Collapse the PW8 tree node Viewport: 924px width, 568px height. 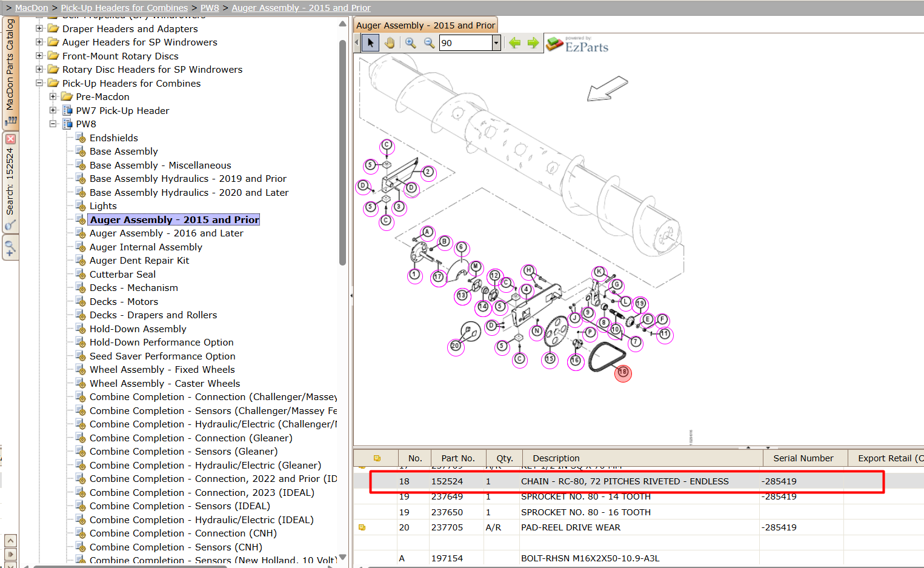click(x=53, y=124)
